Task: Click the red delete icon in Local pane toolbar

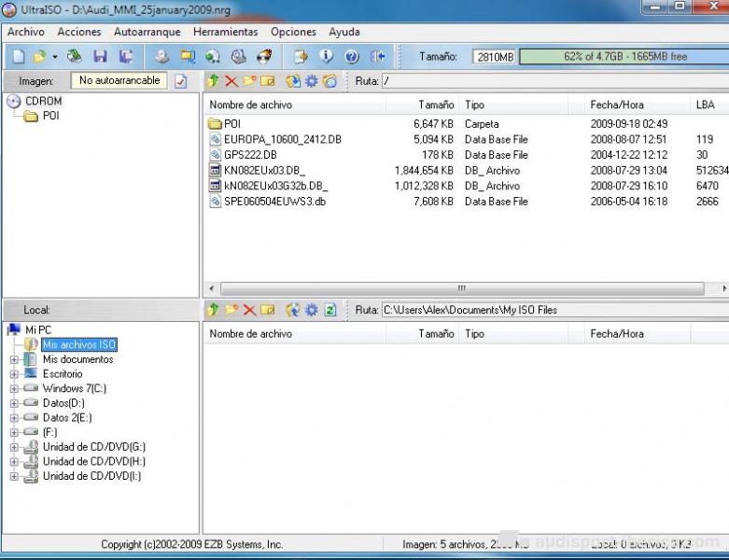Action: (249, 310)
